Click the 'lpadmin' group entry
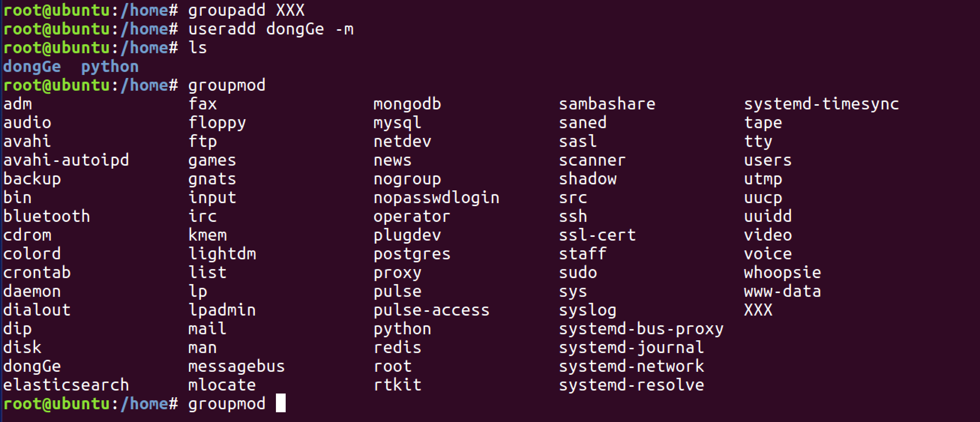Image resolution: width=980 pixels, height=422 pixels. pyautogui.click(x=222, y=310)
